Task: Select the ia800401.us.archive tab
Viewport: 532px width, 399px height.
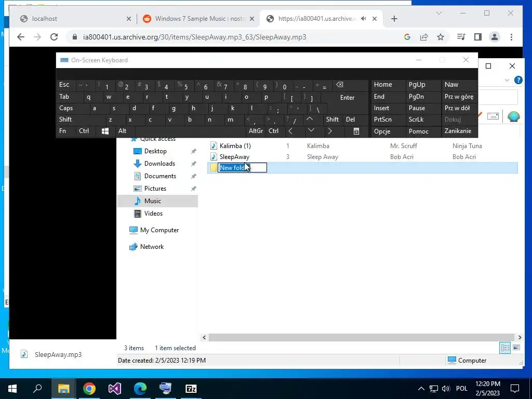Action: 315,19
